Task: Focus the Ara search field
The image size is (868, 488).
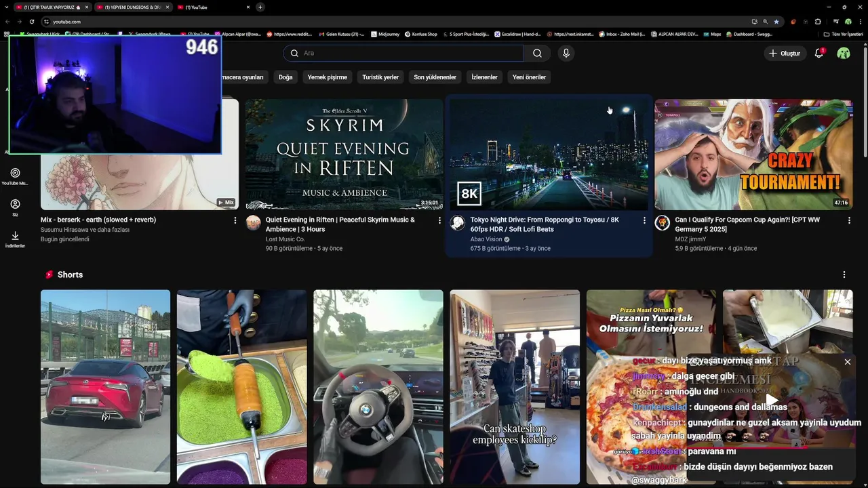Action: pyautogui.click(x=403, y=53)
